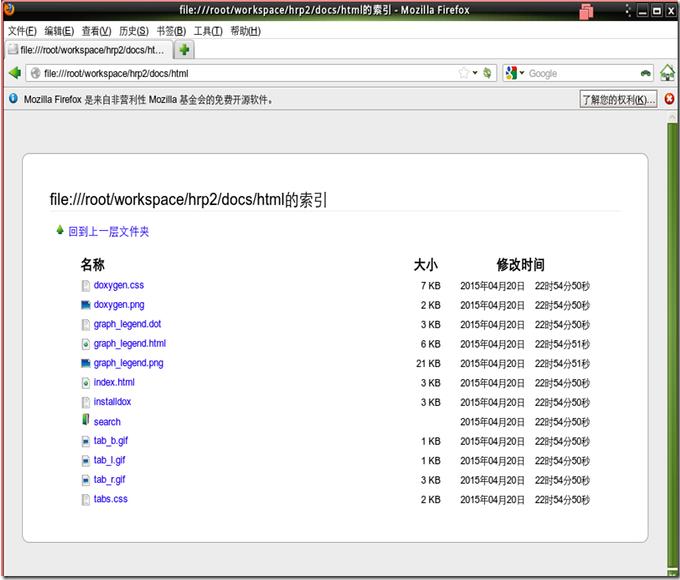The width and height of the screenshot is (680, 580).
Task: Open the 历史(S) menu
Action: click(134, 31)
